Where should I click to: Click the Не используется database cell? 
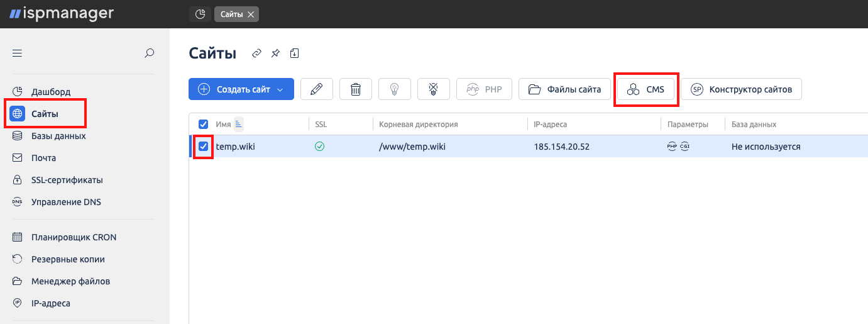click(766, 147)
